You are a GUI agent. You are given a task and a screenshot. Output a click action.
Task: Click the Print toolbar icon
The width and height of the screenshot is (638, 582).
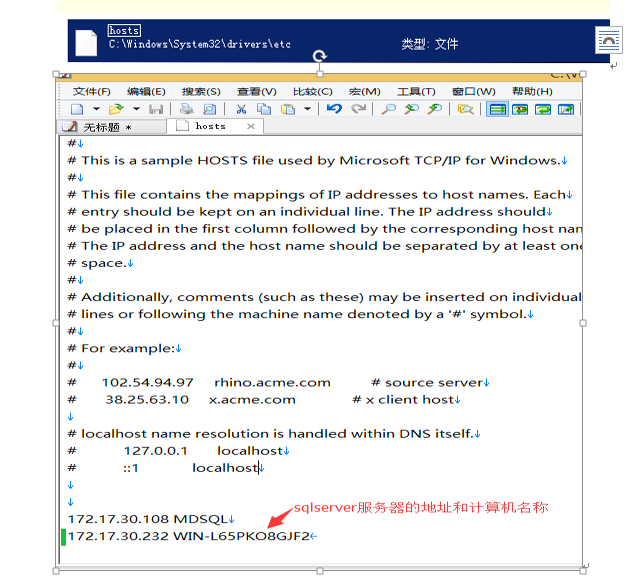click(x=186, y=109)
